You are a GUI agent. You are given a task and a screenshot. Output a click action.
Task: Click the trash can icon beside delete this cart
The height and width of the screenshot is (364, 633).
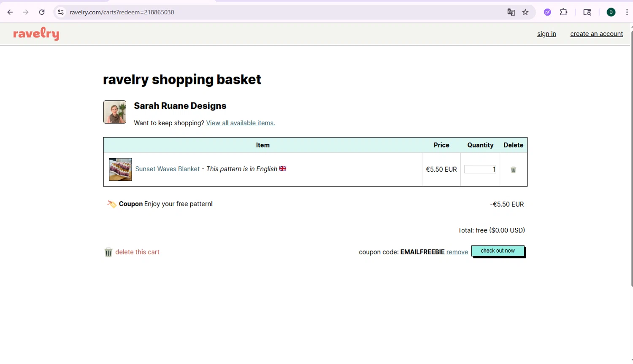tap(108, 252)
